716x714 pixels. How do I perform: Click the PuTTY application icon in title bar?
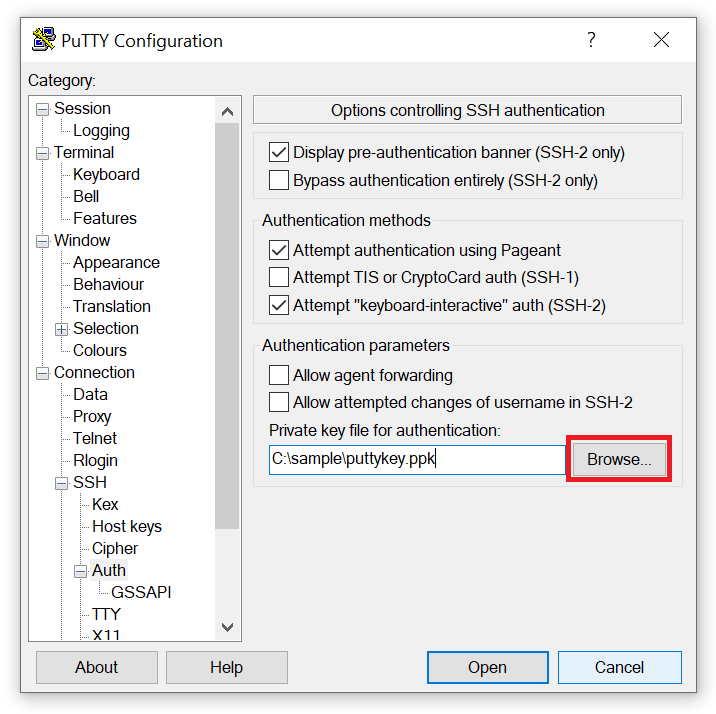(44, 40)
